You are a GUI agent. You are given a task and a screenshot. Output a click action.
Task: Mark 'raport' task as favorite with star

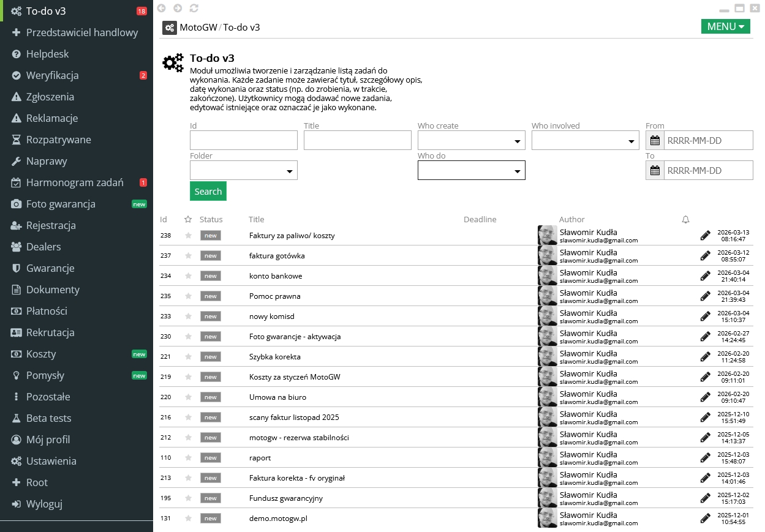(188, 458)
